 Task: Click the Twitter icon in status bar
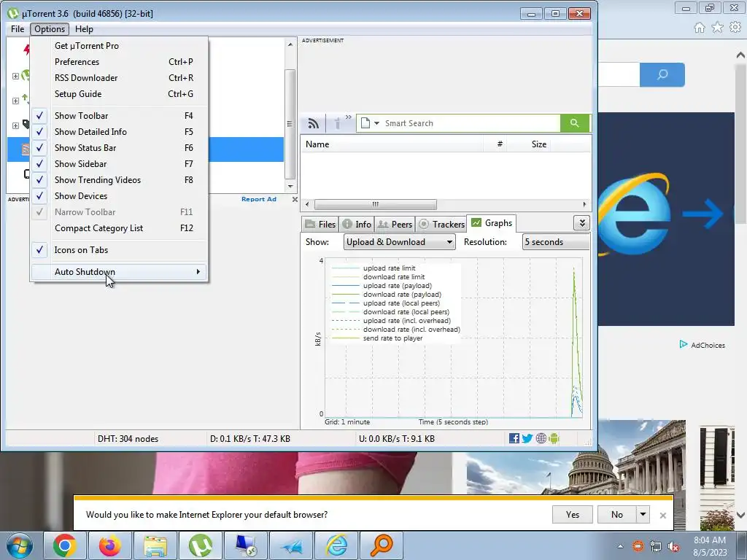pyautogui.click(x=527, y=438)
